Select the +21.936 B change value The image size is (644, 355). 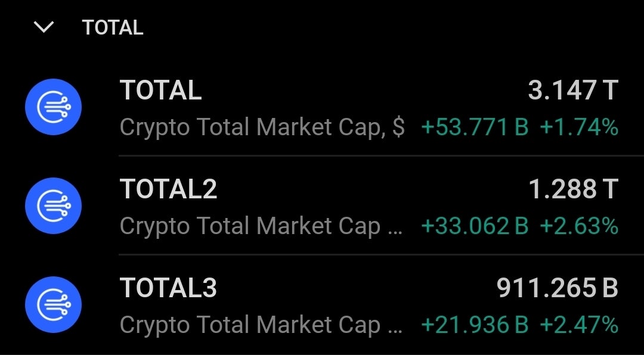475,325
